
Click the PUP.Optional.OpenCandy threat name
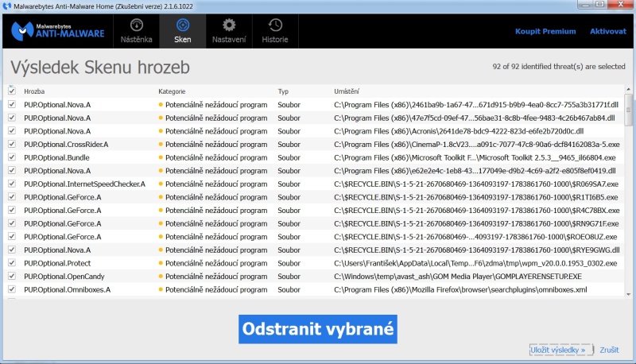click(x=64, y=277)
